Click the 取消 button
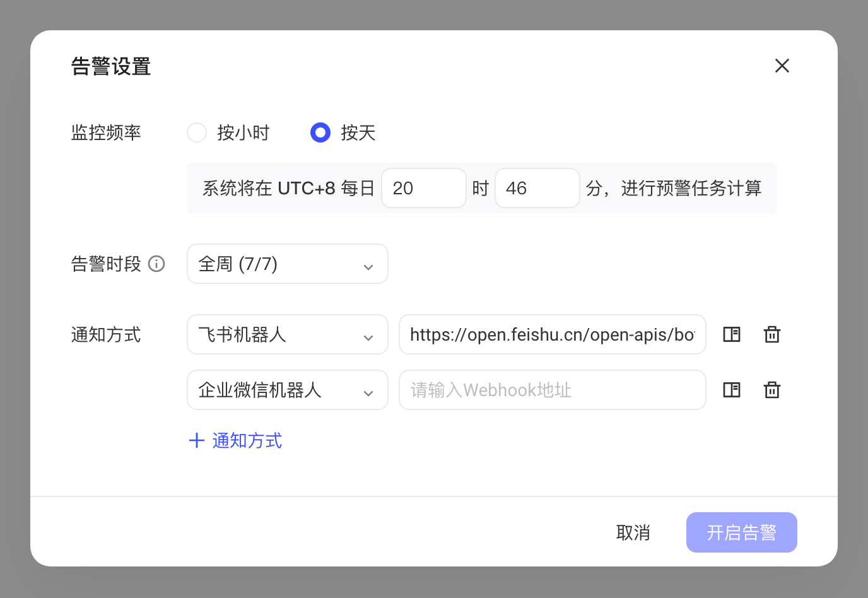Image resolution: width=868 pixels, height=598 pixels. (x=633, y=532)
